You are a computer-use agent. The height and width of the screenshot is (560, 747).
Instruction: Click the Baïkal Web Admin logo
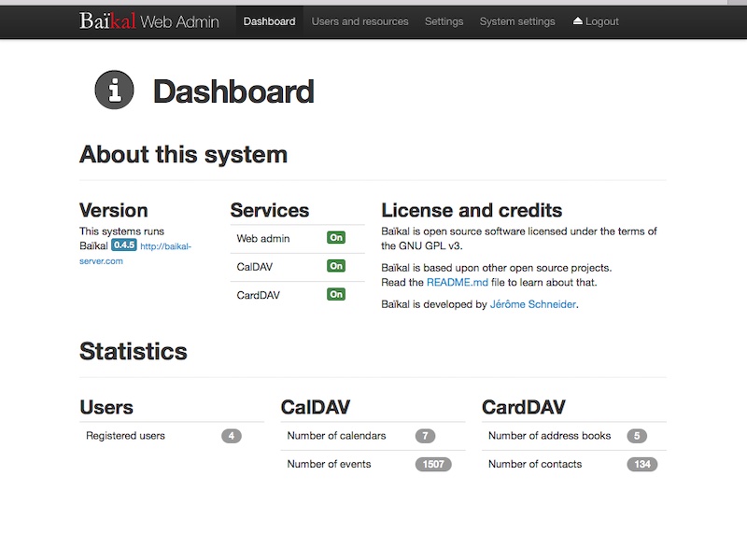(x=149, y=21)
